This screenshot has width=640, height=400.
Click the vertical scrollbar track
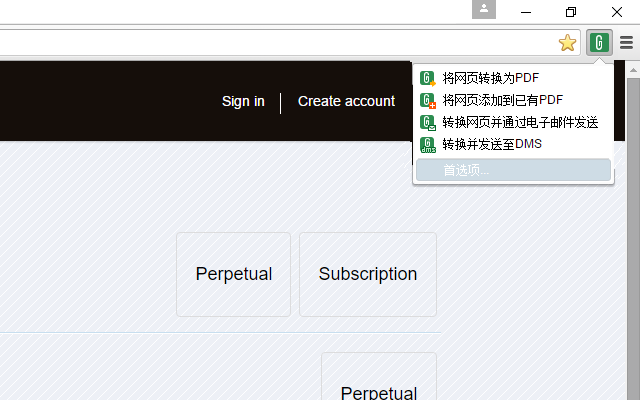pyautogui.click(x=633, y=239)
